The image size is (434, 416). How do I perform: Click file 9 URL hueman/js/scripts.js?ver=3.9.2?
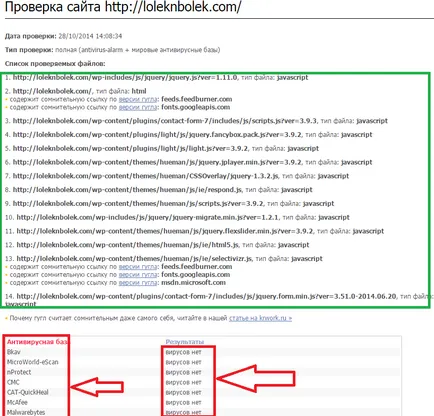point(138,204)
